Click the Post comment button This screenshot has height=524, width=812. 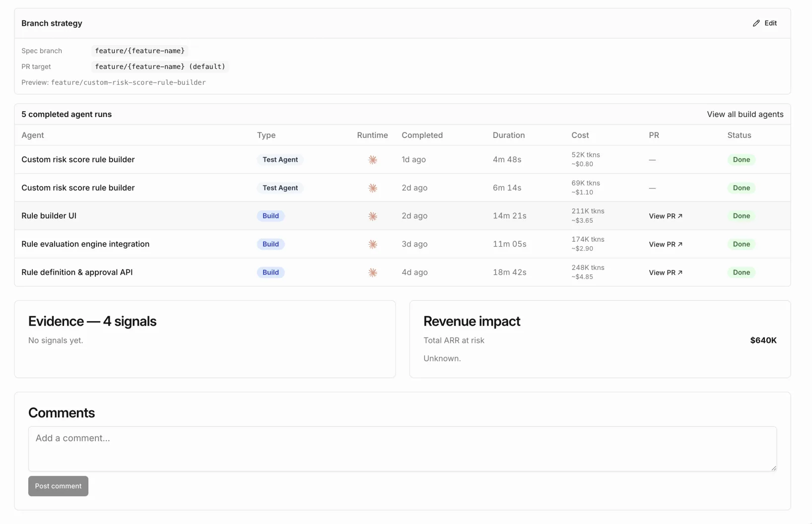tap(58, 486)
